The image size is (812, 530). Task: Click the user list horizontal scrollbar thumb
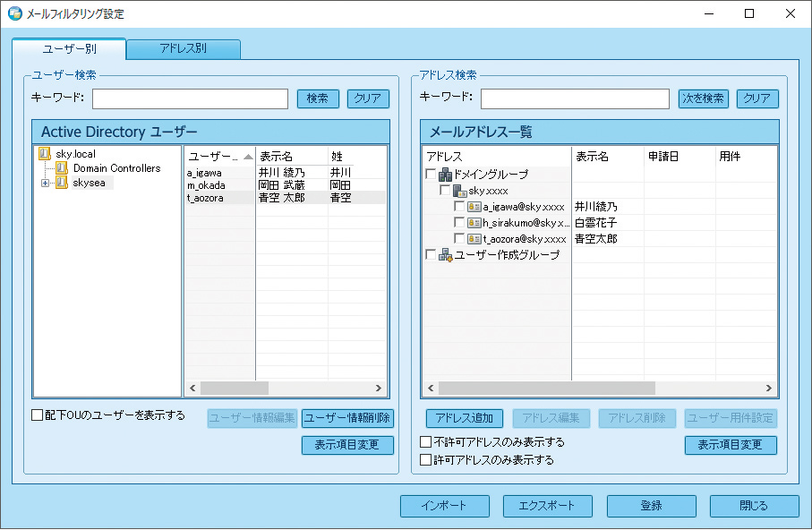point(234,388)
